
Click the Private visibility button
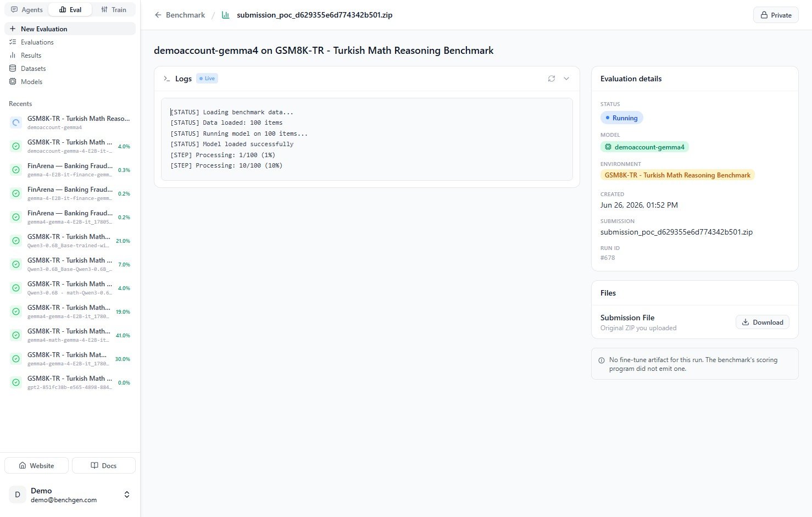776,15
